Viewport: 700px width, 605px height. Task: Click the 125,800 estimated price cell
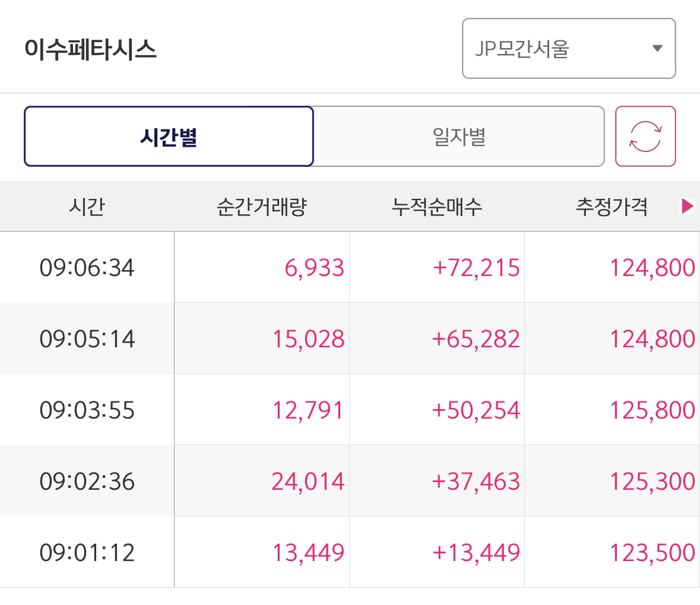pos(652,410)
